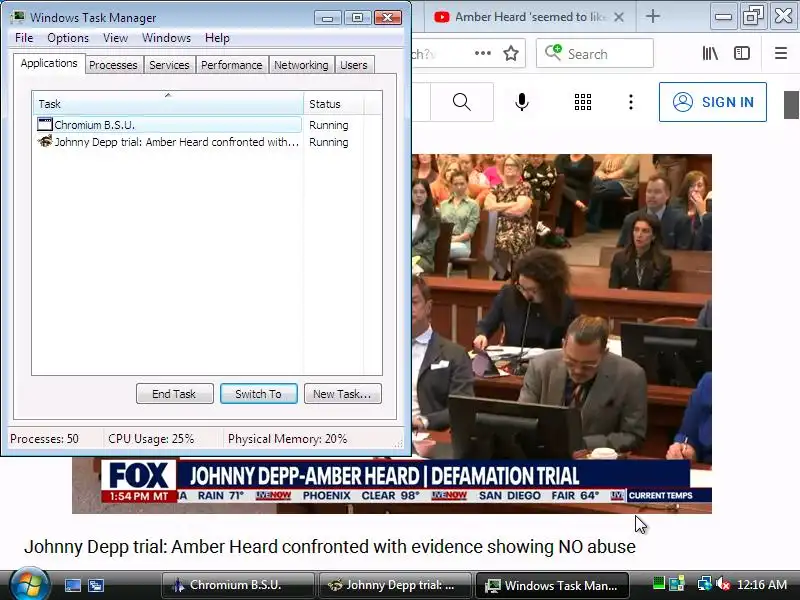Switch to the Users tab

point(354,65)
